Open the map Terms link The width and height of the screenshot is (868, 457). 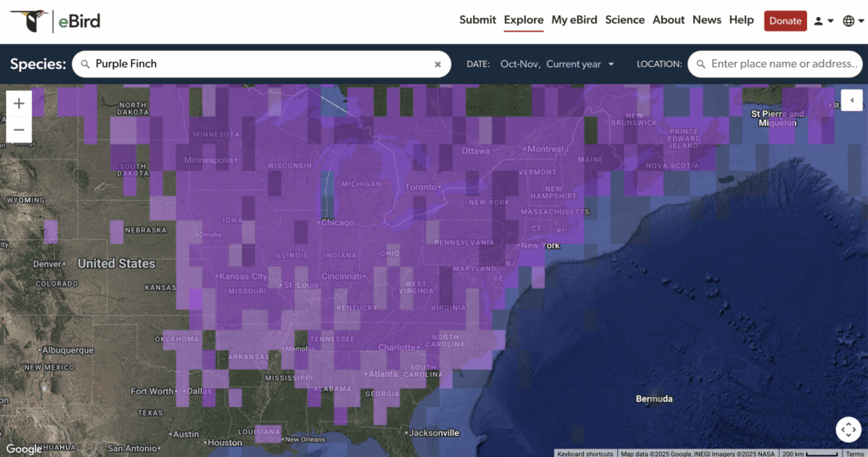854,454
